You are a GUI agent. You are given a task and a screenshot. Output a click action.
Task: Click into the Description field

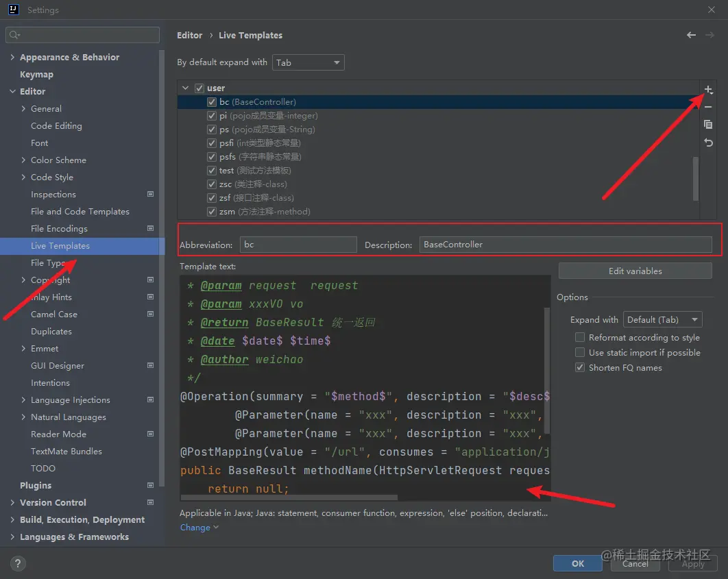coord(565,245)
